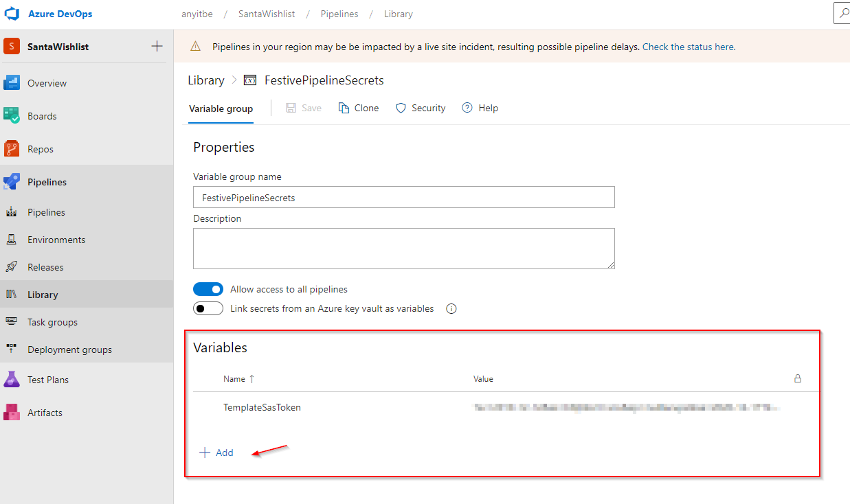Toggle Link secrets from Azure key vault
The image size is (850, 504).
[208, 308]
